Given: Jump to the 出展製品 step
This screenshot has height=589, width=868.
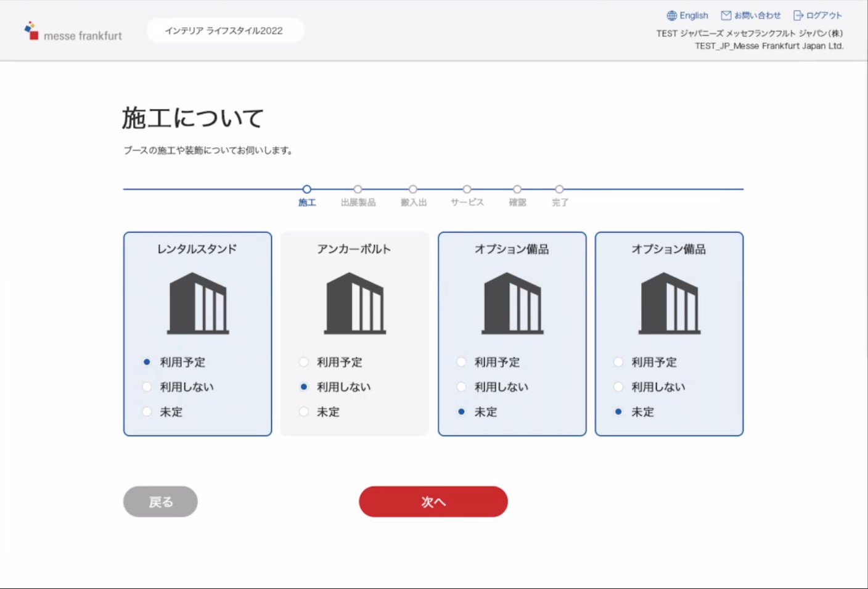Looking at the screenshot, I should [x=358, y=196].
